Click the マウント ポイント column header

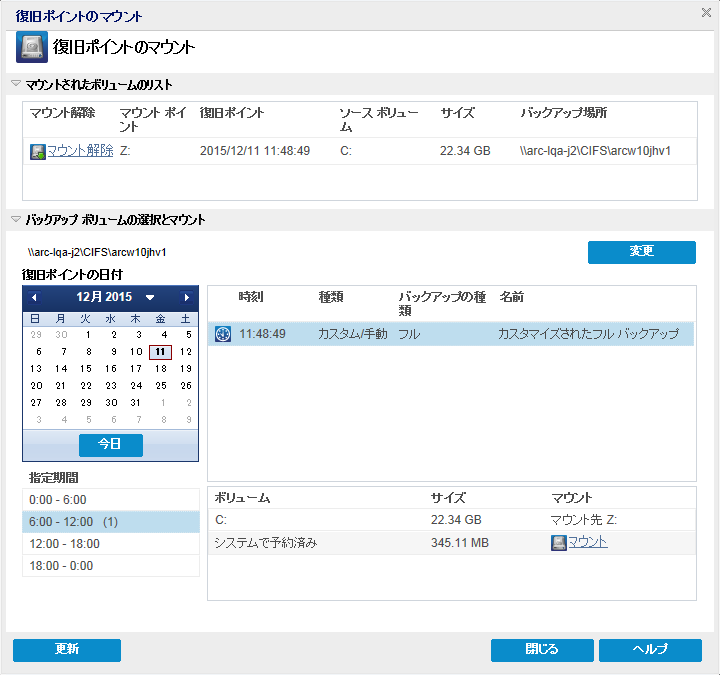pyautogui.click(x=152, y=119)
